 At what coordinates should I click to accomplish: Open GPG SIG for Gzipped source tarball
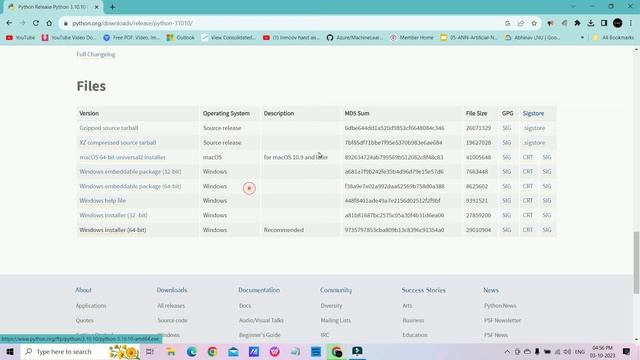(507, 128)
